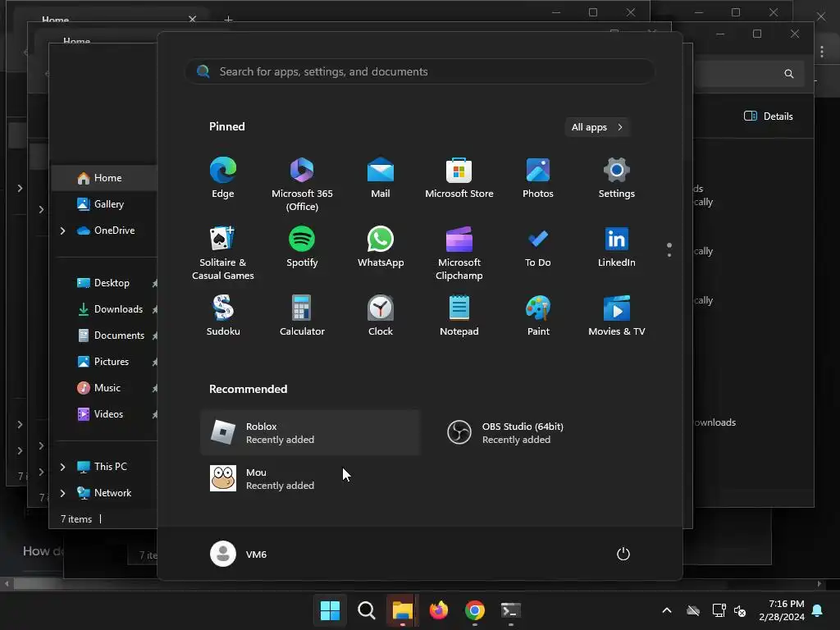Click the network display tray icon
This screenshot has width=840, height=630.
(x=719, y=610)
